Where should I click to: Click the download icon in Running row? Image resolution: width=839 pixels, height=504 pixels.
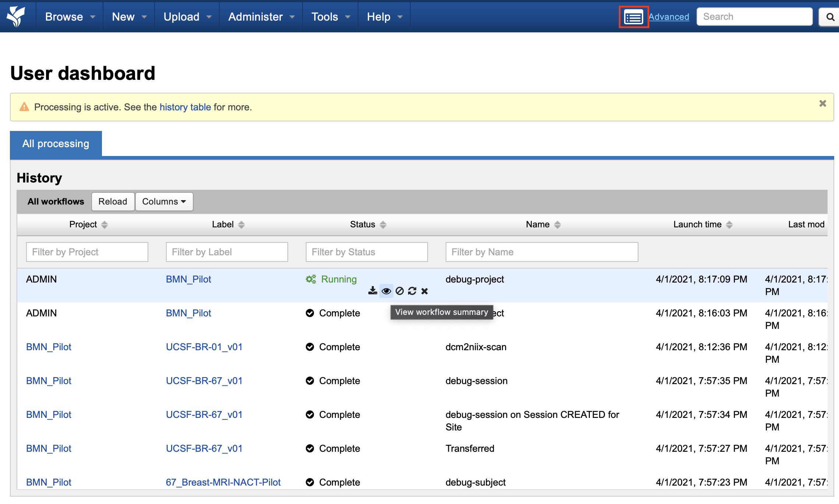[372, 291]
